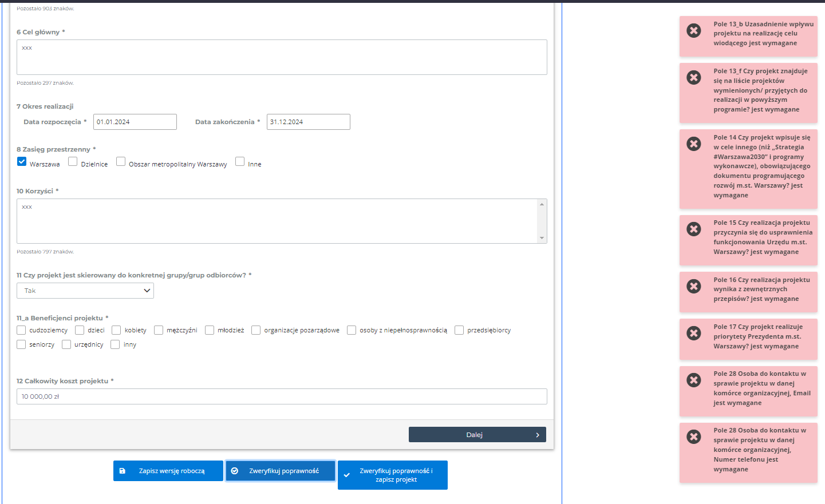Click Zweryfikuj poprawność i zapisz projekt
This screenshot has height=504, width=825.
pyautogui.click(x=393, y=475)
